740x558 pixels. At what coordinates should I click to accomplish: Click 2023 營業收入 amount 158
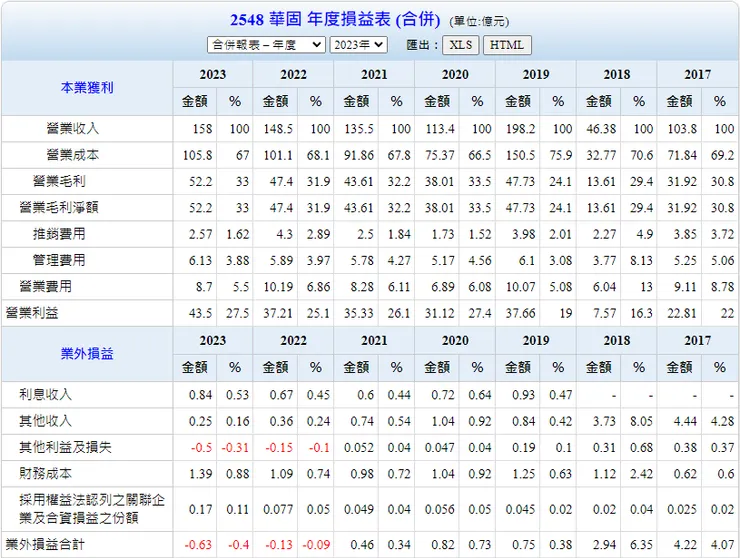[x=202, y=129]
